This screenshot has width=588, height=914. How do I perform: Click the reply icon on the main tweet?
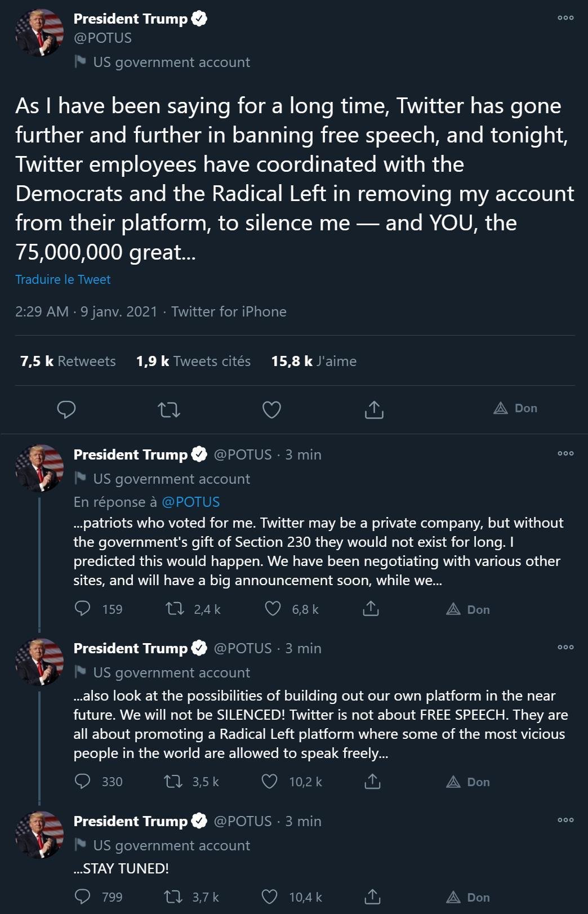[66, 409]
